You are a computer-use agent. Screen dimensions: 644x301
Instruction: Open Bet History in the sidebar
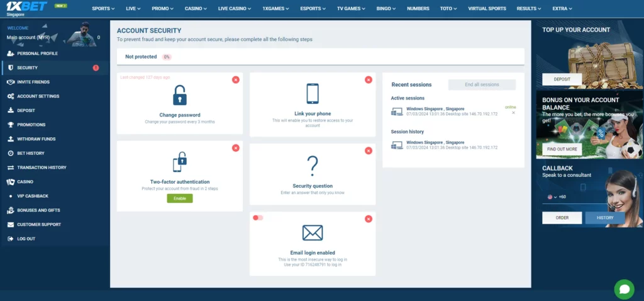point(30,153)
